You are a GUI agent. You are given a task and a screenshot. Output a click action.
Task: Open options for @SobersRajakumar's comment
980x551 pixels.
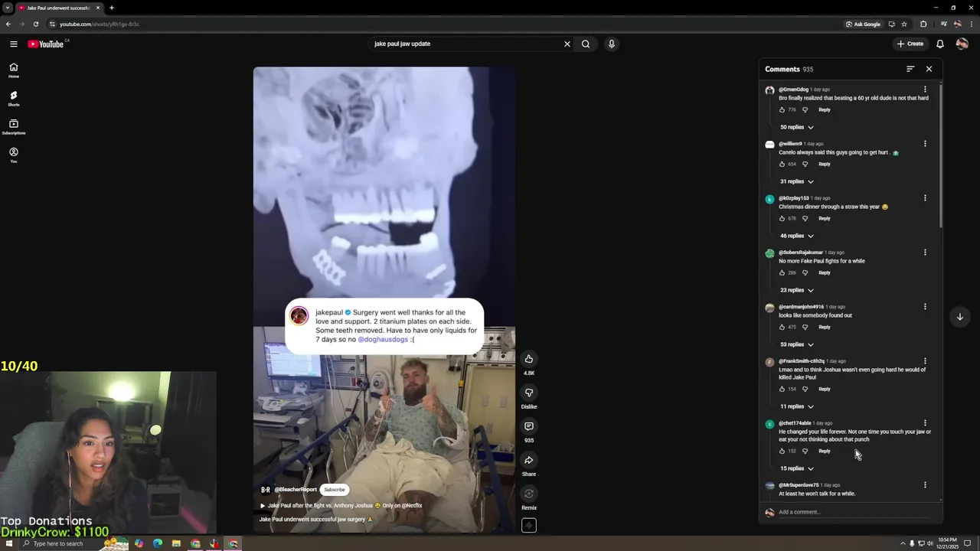coord(925,253)
